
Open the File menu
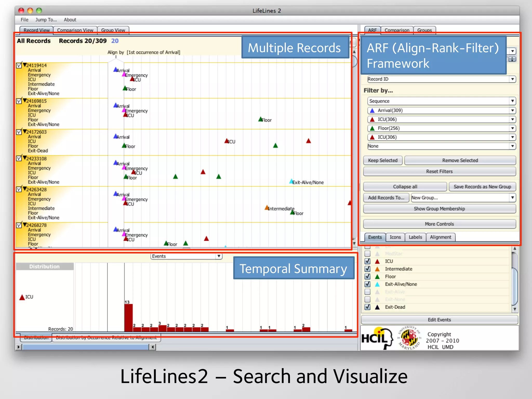pyautogui.click(x=24, y=20)
